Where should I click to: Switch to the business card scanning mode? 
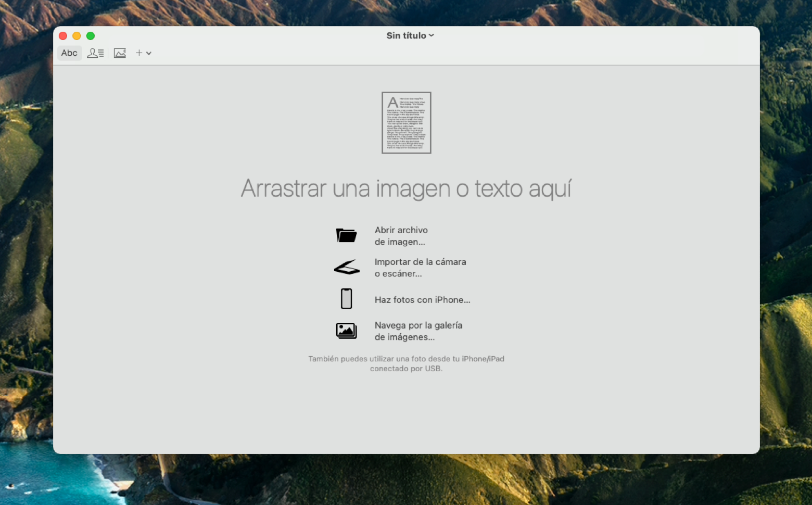(95, 53)
